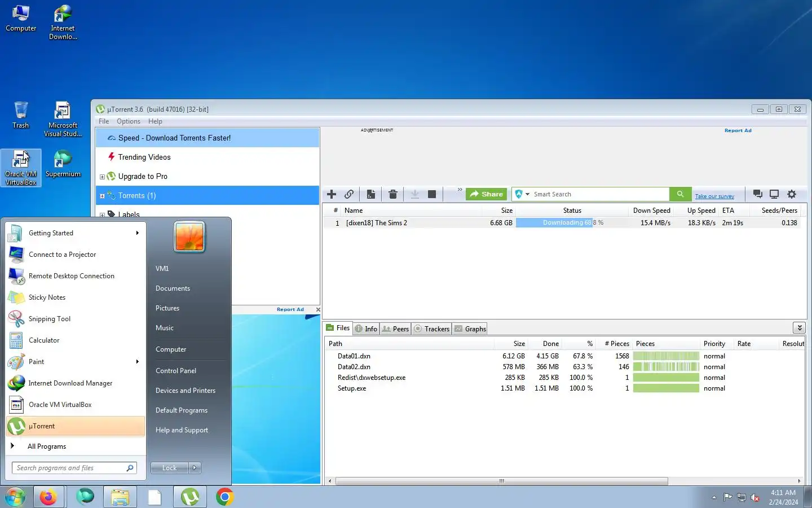812x508 pixels.
Task: Expand the Labels tree node
Action: click(x=102, y=215)
